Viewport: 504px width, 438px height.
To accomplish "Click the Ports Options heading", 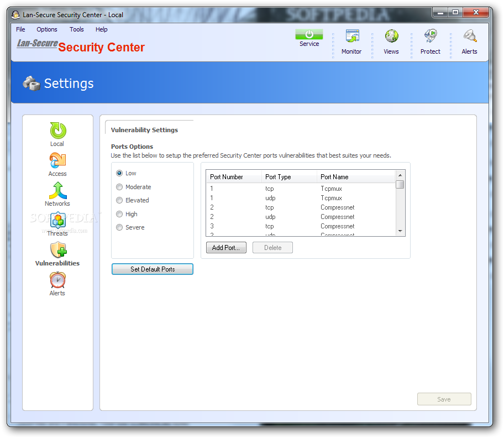I will point(132,147).
